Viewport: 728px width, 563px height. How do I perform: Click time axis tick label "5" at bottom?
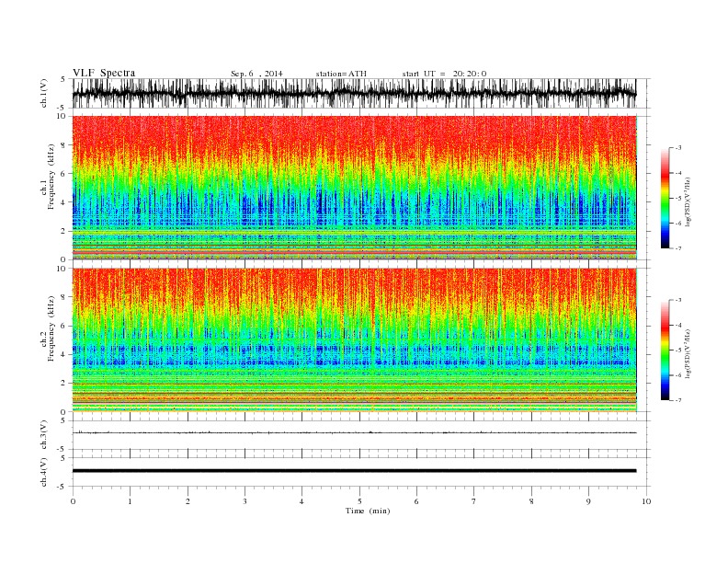pos(359,501)
